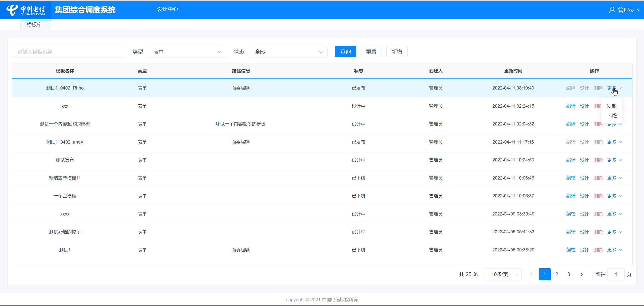Click the 查询 button
Image resolution: width=644 pixels, height=306 pixels.
[x=345, y=52]
